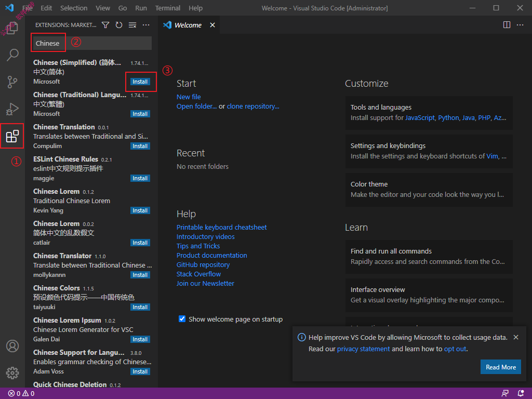Click the JavaScript language support link
Screen dimensions: 532x399
coord(420,118)
